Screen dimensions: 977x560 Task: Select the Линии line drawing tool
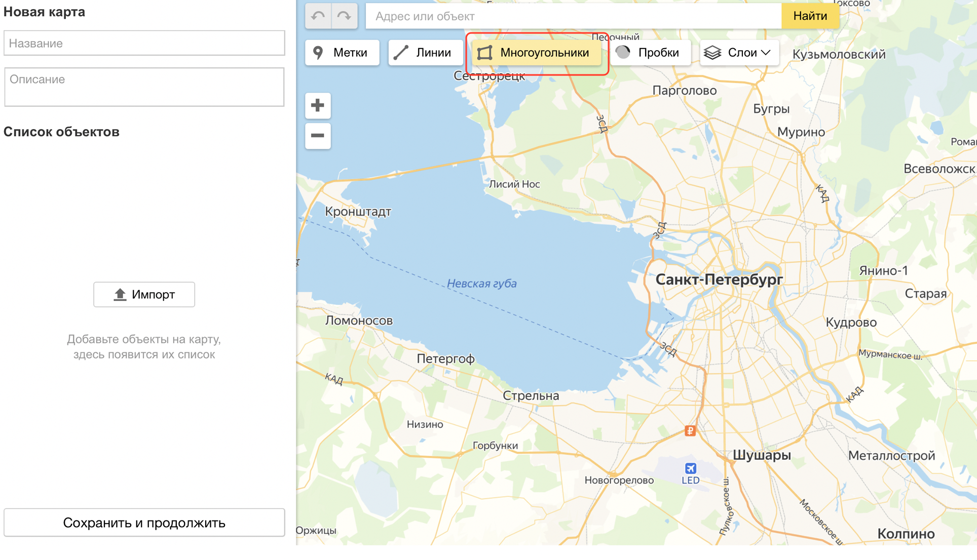pyautogui.click(x=425, y=53)
